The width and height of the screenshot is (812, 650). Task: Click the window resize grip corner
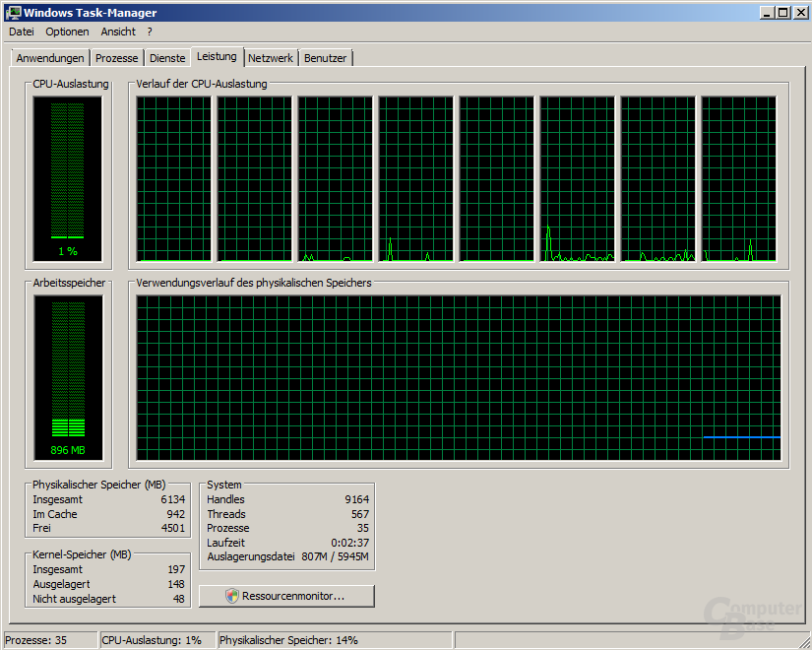pos(805,643)
